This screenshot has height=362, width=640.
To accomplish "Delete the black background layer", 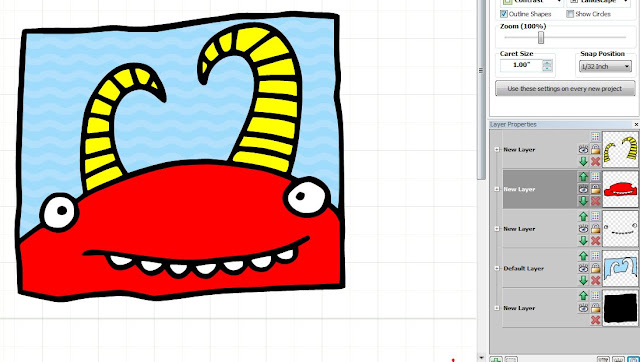I will click(x=596, y=320).
